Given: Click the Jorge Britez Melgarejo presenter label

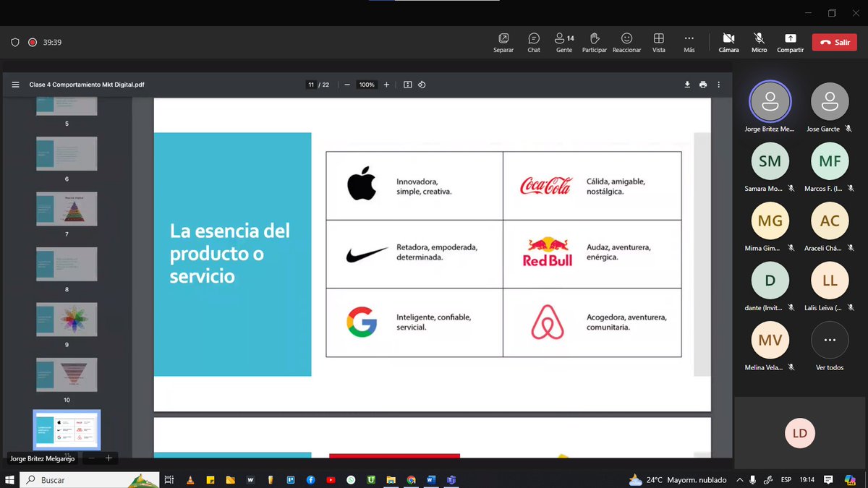Looking at the screenshot, I should click(x=41, y=458).
